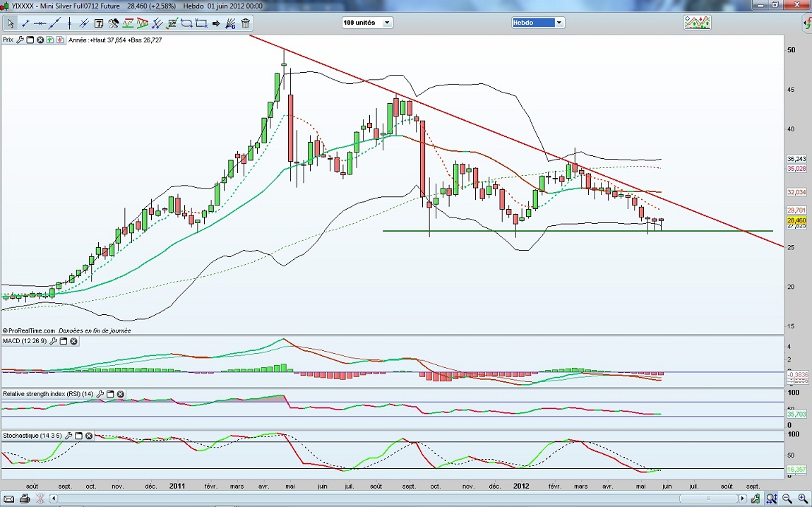The height and width of the screenshot is (507, 812).
Task: Toggle the Prix red down arrow
Action: point(60,40)
